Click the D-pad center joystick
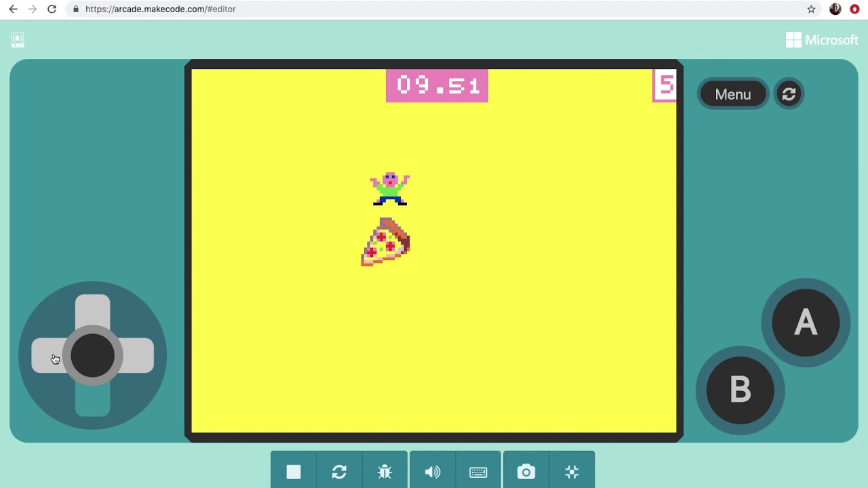This screenshot has width=868, height=488. [x=92, y=355]
